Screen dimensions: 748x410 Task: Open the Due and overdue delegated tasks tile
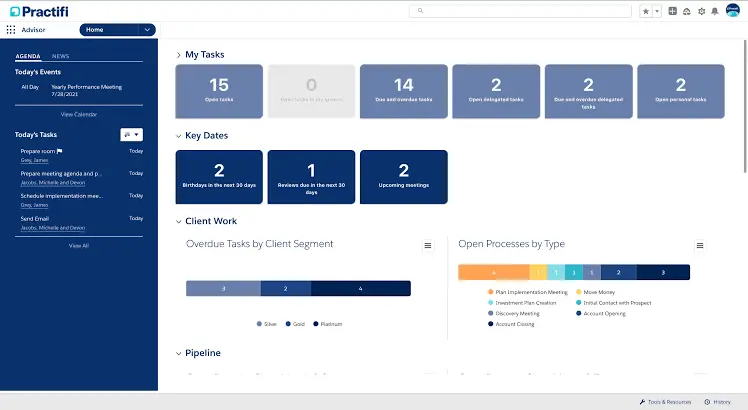pyautogui.click(x=589, y=91)
